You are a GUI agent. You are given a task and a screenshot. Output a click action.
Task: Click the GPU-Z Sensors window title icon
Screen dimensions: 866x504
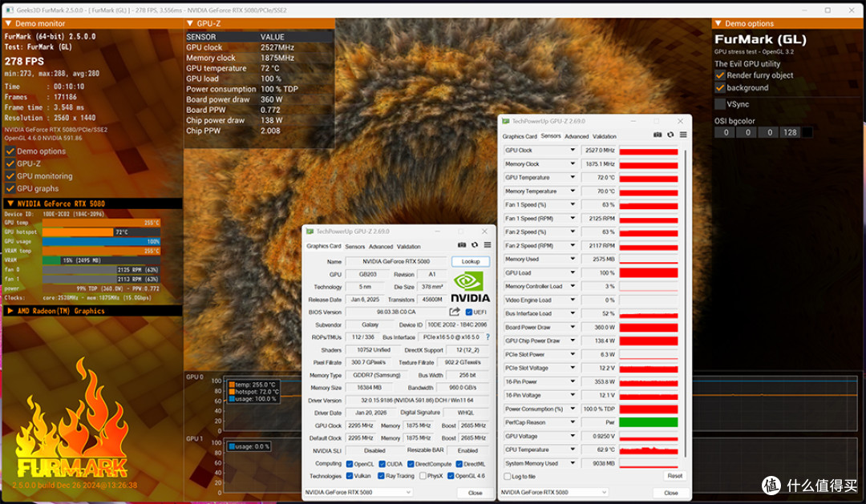505,121
